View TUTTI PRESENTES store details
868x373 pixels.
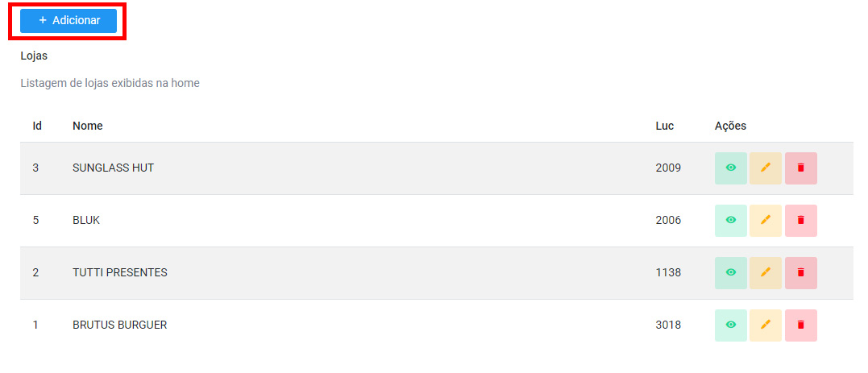coord(731,273)
